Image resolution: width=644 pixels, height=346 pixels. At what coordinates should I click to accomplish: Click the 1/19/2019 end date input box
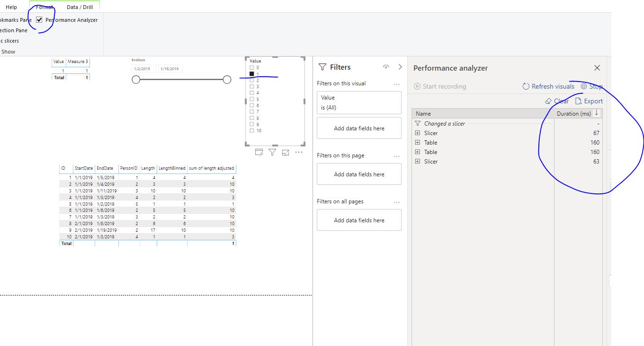tap(170, 69)
